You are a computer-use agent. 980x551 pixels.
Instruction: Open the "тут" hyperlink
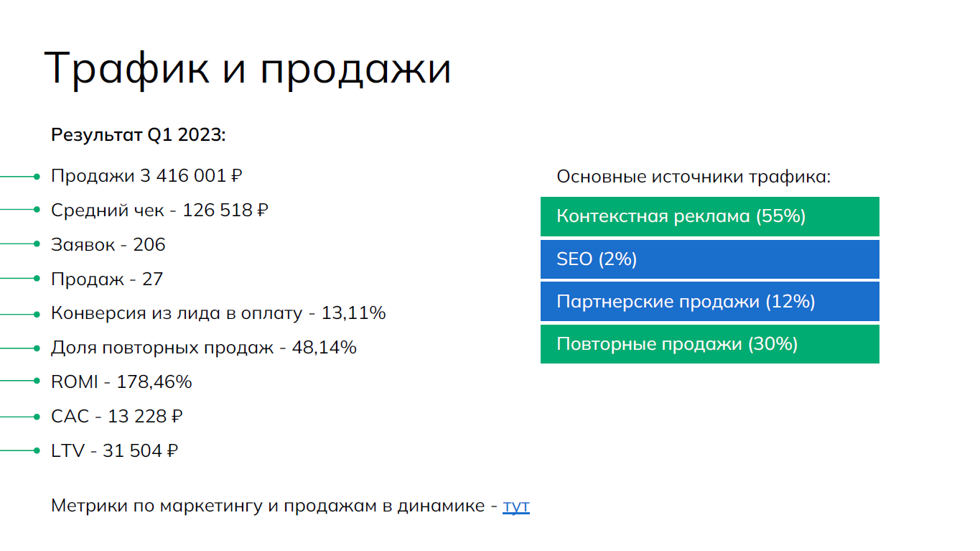515,506
